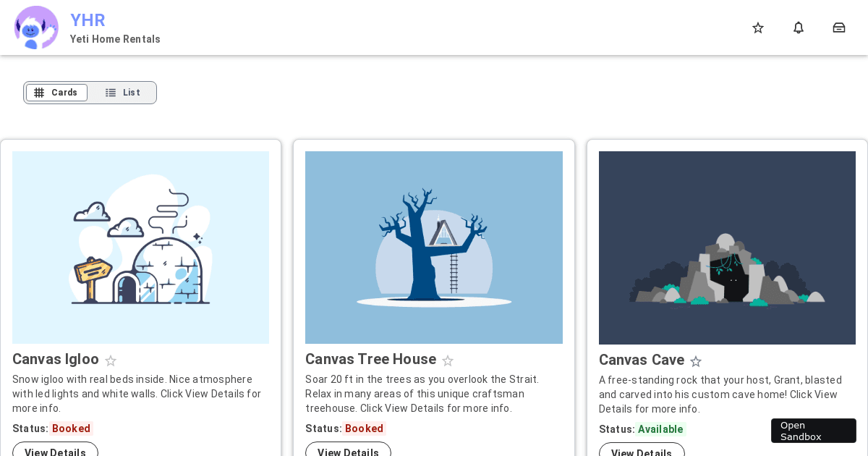The image size is (868, 456).
Task: View Details for Canvas Cave
Action: [642, 449]
